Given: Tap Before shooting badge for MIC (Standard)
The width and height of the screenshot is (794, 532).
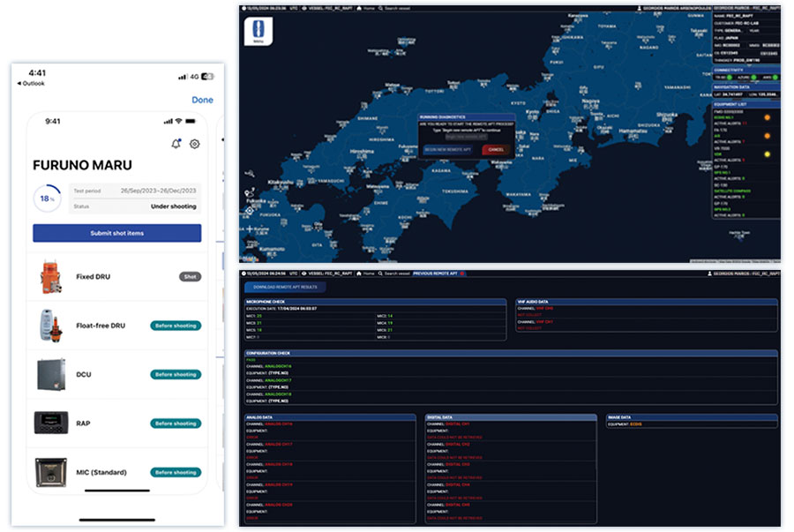Looking at the screenshot, I should (176, 472).
